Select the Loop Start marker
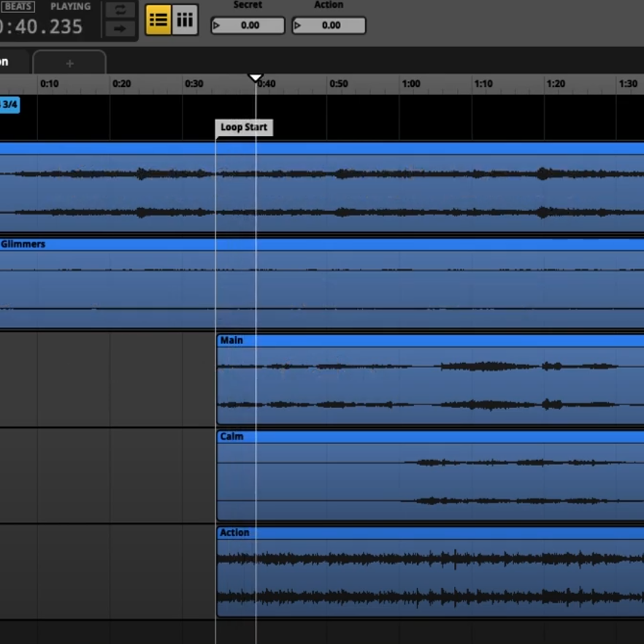This screenshot has height=644, width=644. 244,127
